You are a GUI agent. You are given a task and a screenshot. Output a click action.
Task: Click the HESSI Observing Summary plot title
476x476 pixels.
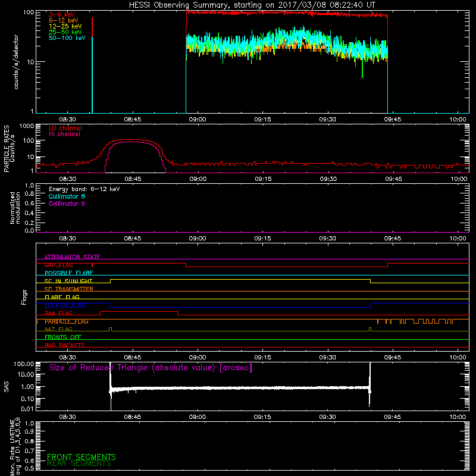[x=252, y=5]
